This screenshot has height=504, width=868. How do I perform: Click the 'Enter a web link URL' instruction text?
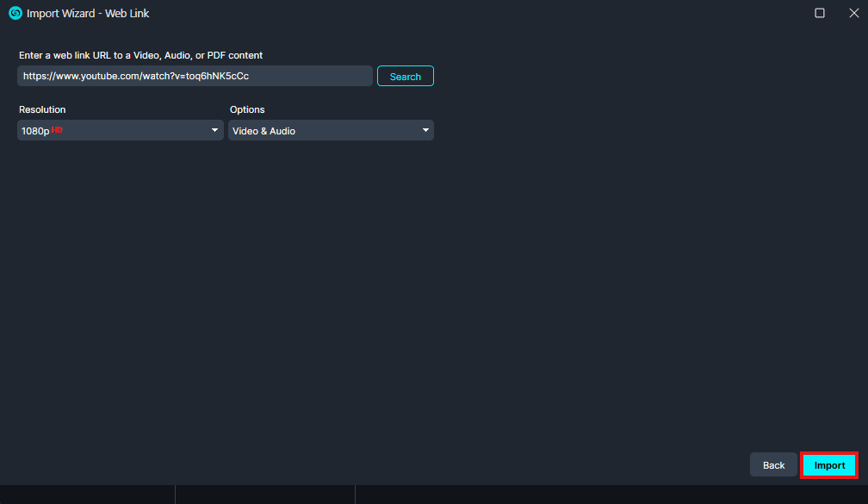click(140, 55)
